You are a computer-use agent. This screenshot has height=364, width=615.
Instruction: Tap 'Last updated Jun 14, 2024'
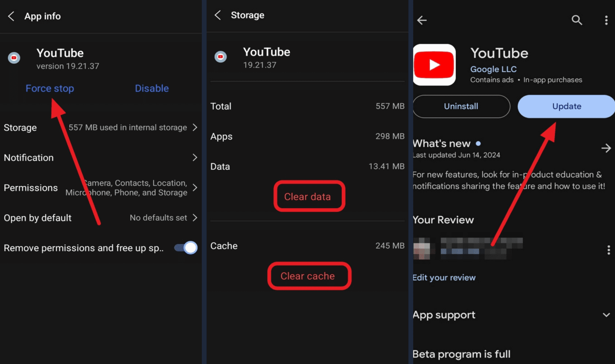(456, 155)
